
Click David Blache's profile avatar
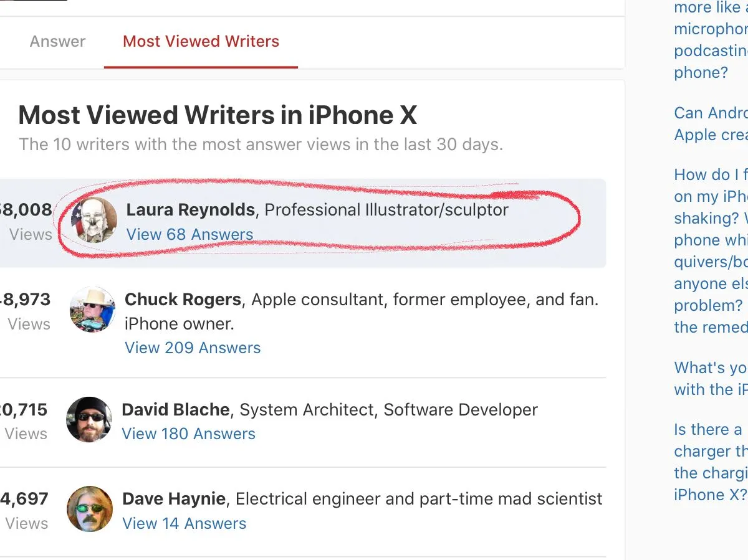coord(90,420)
